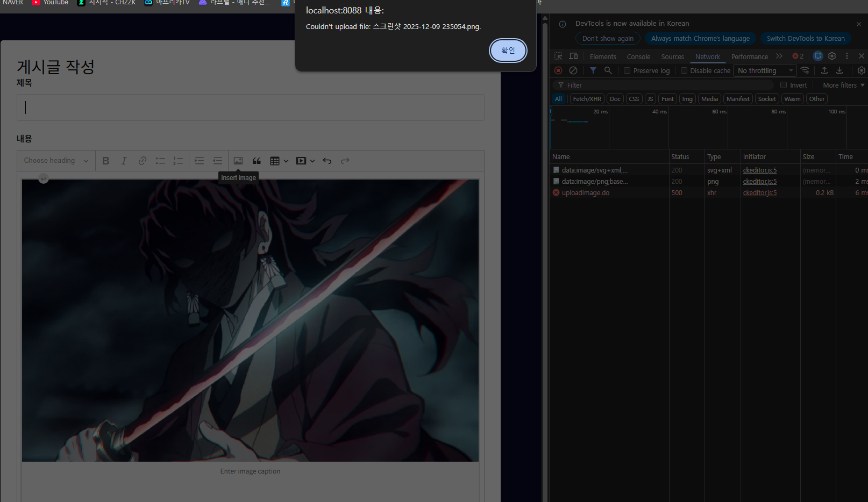Stop recording network log
This screenshot has height=502, width=868.
click(558, 70)
